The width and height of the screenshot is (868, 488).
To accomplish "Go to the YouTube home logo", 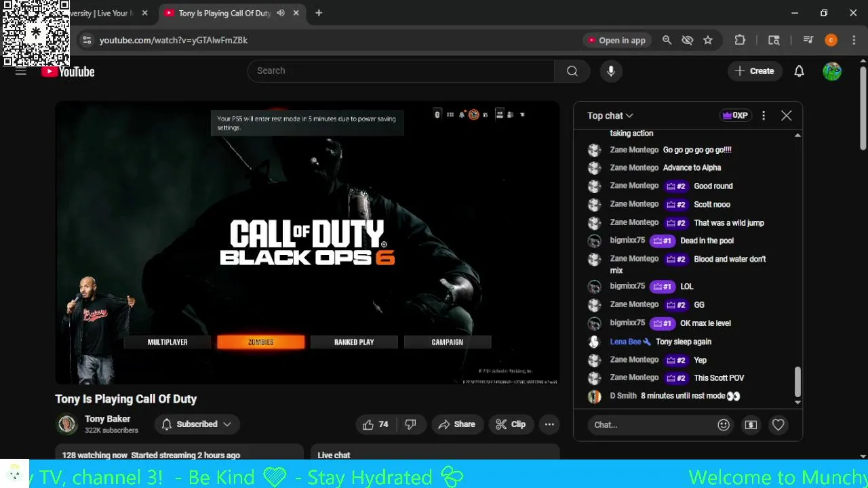I will [68, 72].
